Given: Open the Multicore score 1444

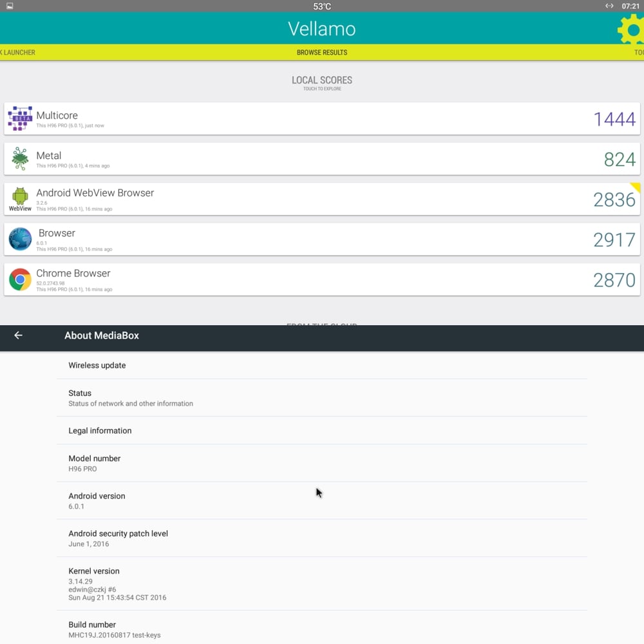Looking at the screenshot, I should click(614, 119).
